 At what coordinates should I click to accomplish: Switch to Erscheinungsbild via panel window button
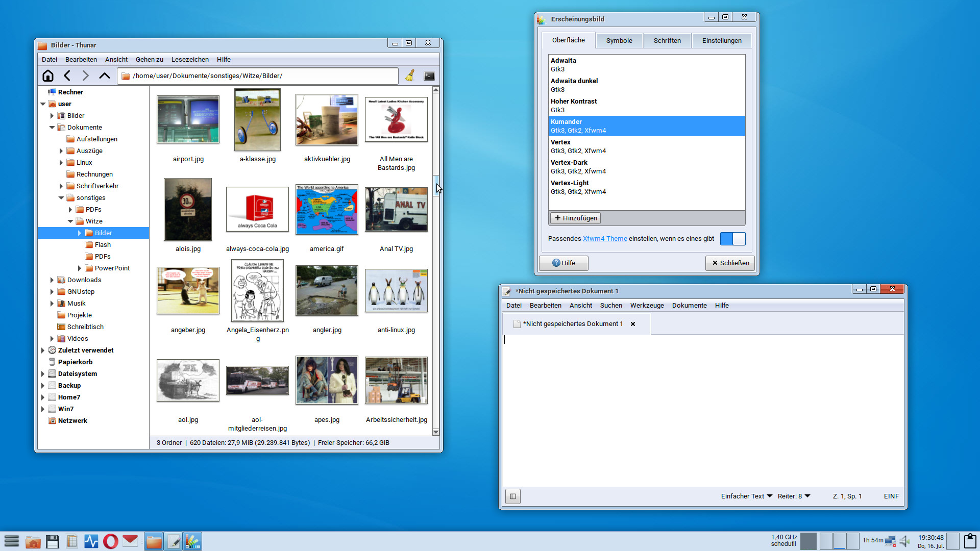pos(192,541)
